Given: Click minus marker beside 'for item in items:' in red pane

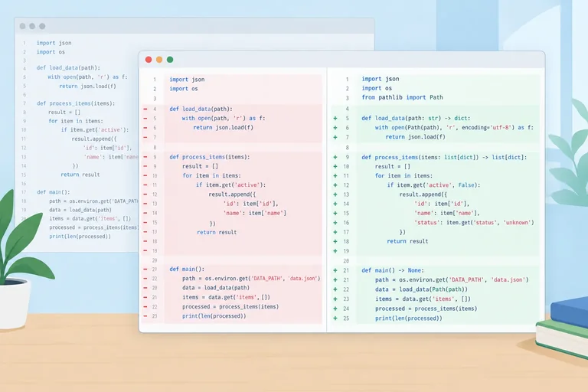Looking at the screenshot, I should coord(145,175).
